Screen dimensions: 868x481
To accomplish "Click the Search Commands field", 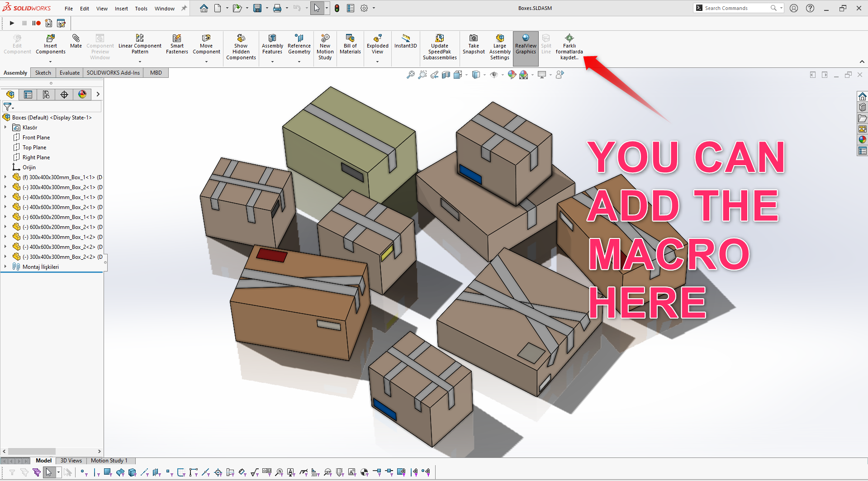I will click(x=737, y=8).
